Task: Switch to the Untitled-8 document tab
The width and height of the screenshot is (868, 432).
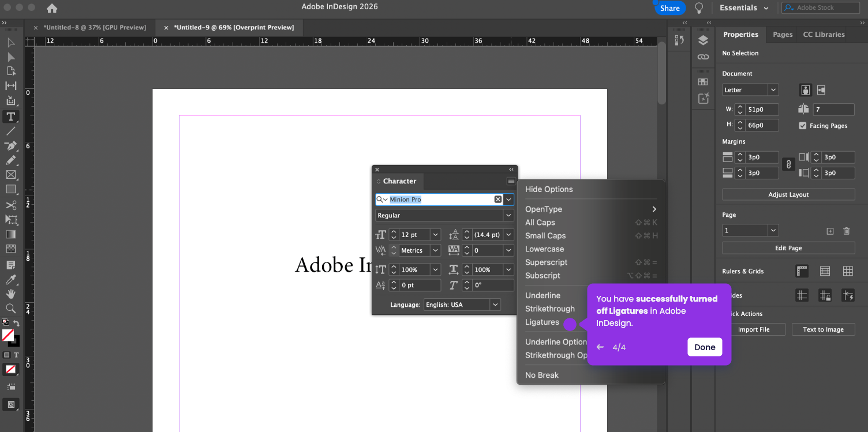Action: [x=95, y=28]
